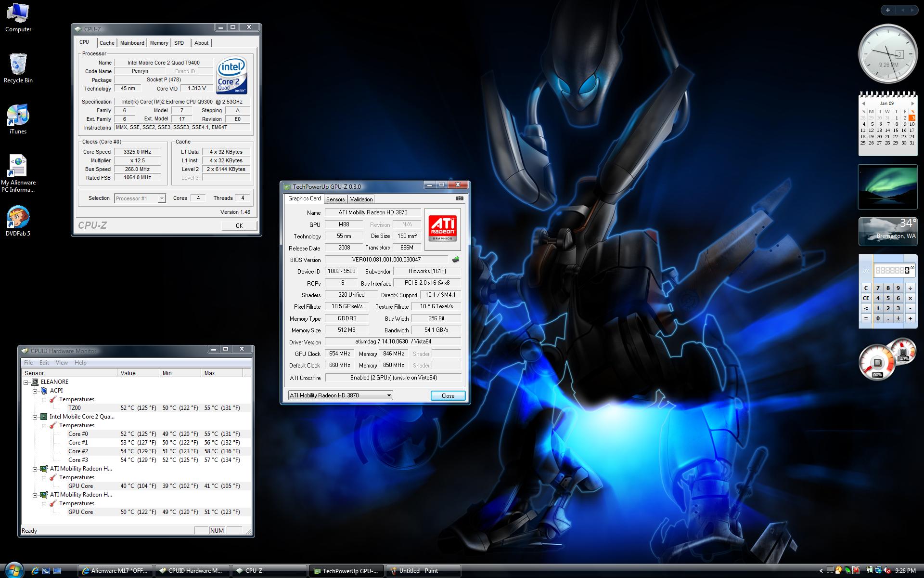924x578 pixels.
Task: Click the muted volume tray icon
Action: point(886,570)
